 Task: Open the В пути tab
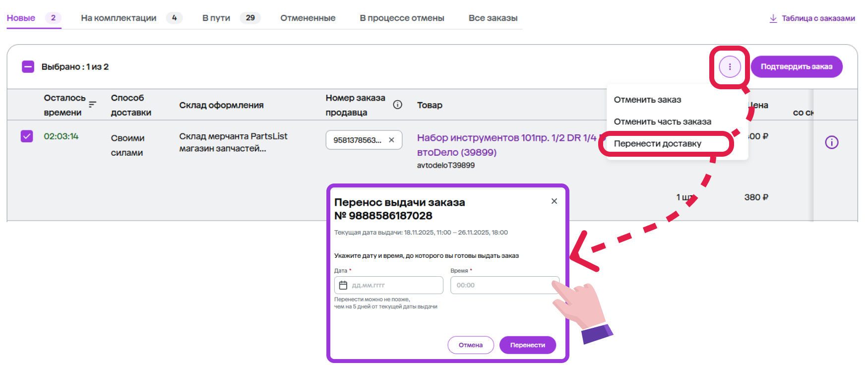pyautogui.click(x=216, y=18)
